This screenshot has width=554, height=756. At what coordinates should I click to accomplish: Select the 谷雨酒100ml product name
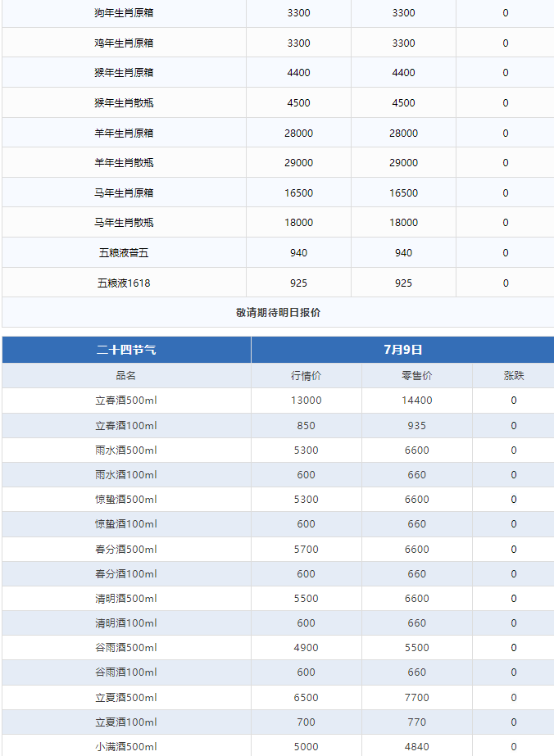126,672
